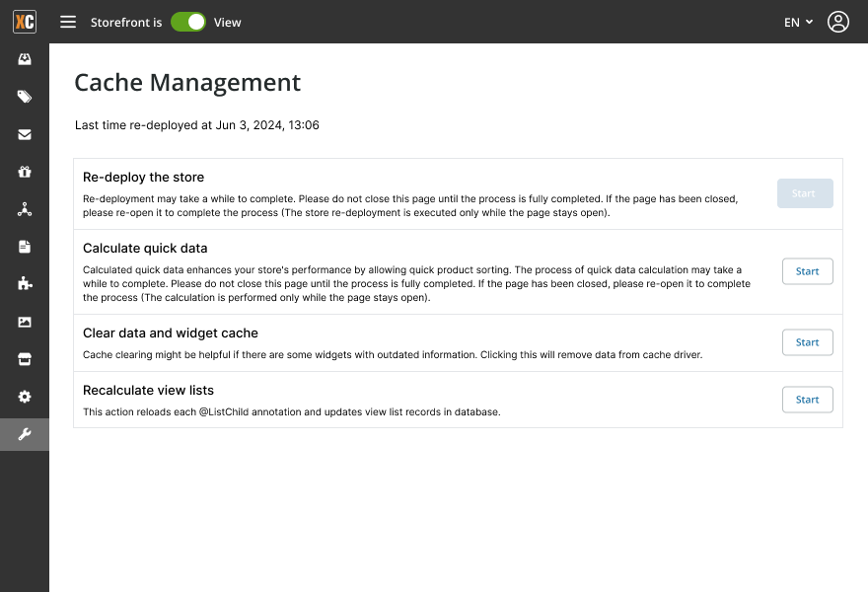
Task: Open the gift box discounts icon
Action: coord(25,172)
